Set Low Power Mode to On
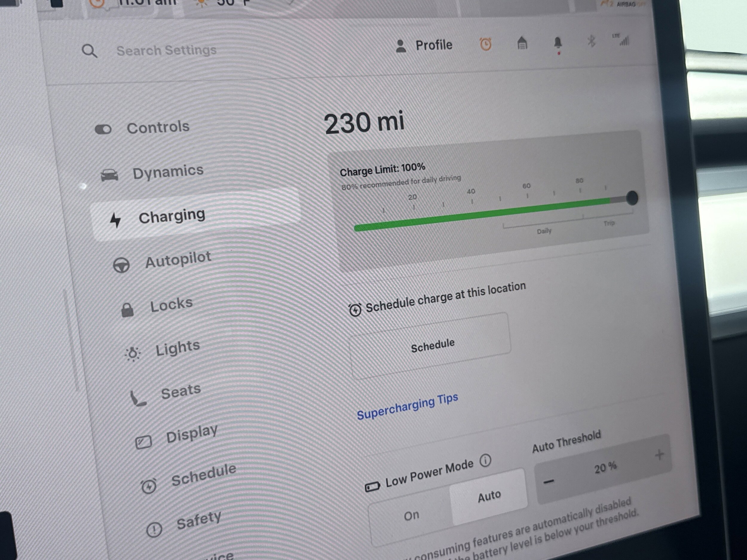The height and width of the screenshot is (560, 747). pos(411,515)
